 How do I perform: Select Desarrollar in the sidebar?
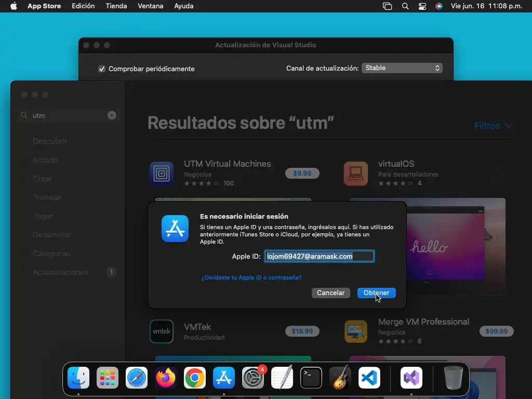tap(52, 235)
